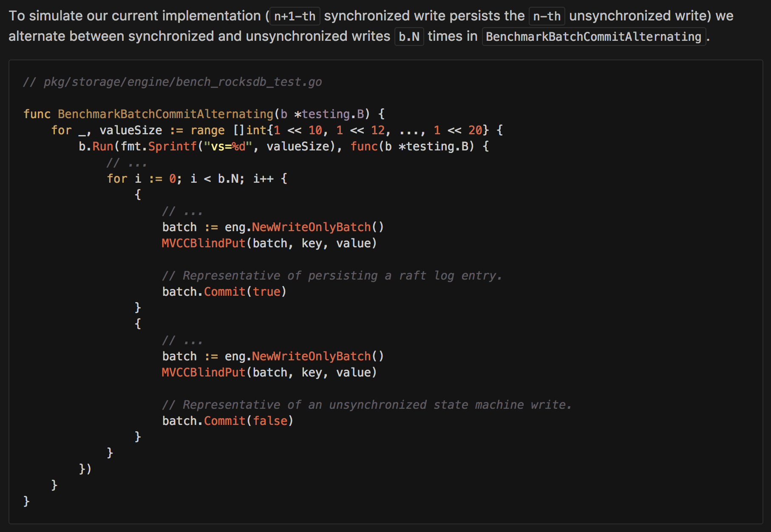Click the 'for _, valueSize := range' line
771x532 pixels.
coord(277,130)
